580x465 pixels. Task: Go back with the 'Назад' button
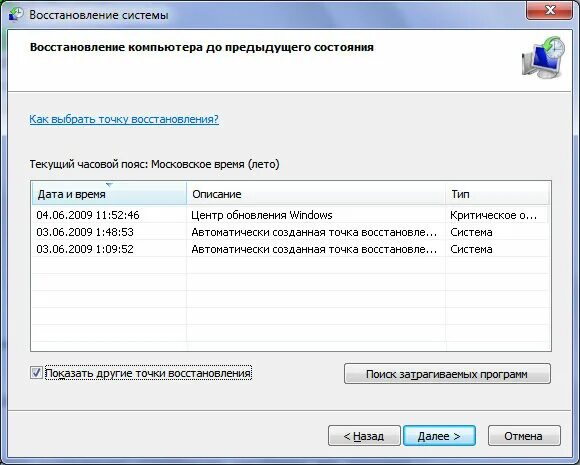[364, 436]
